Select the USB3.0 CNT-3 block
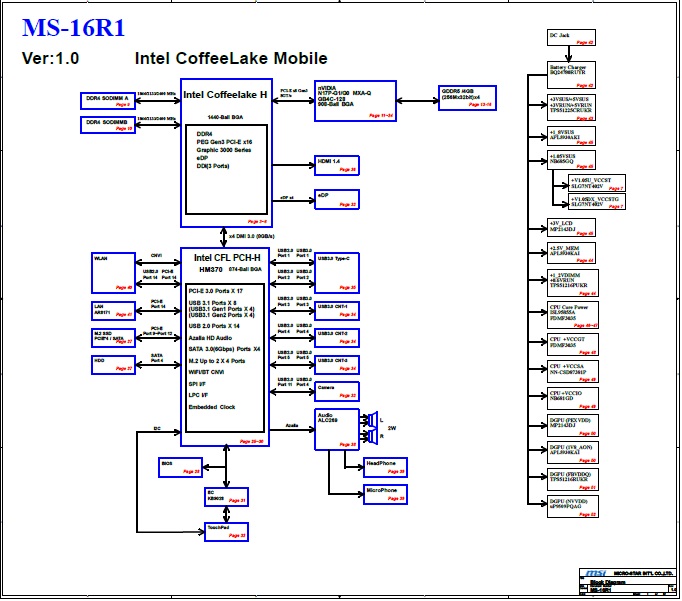This screenshot has width=682, height=601. pyautogui.click(x=337, y=365)
